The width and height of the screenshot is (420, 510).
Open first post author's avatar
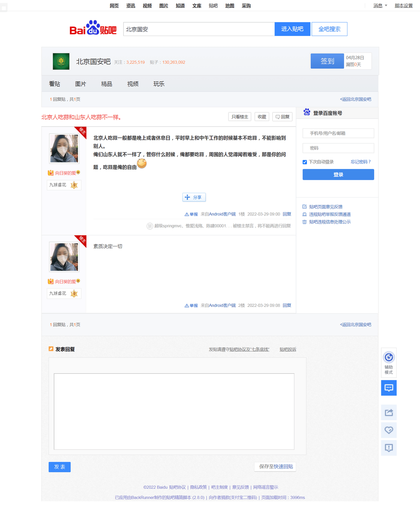click(64, 148)
